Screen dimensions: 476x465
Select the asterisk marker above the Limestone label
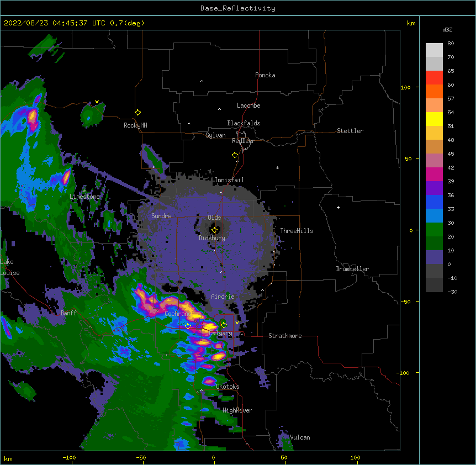[84, 191]
